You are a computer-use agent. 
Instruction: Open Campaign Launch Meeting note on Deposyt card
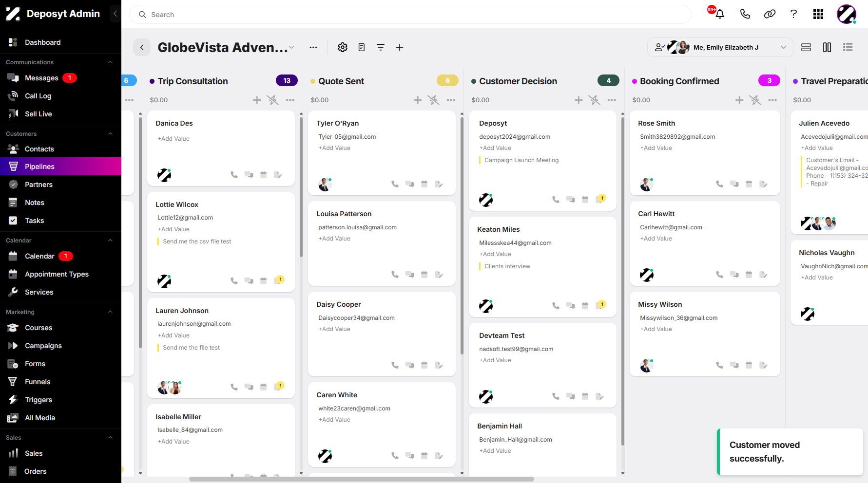pos(521,160)
